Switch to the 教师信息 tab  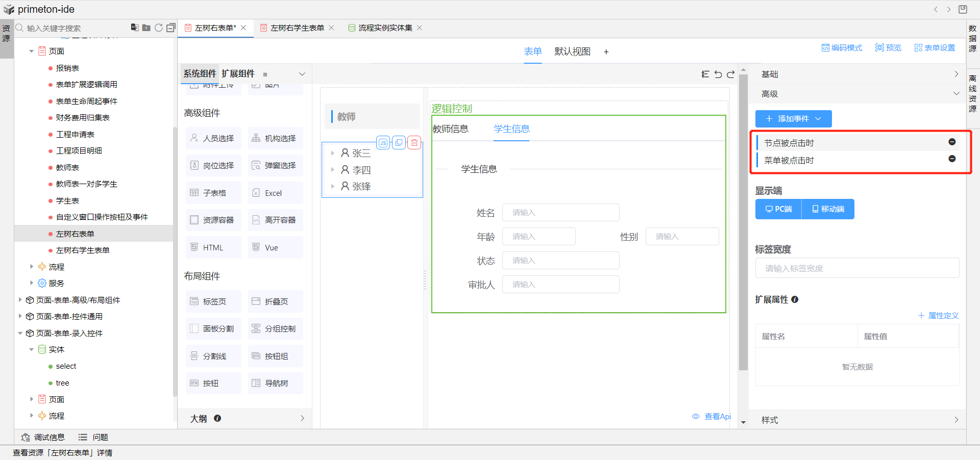pyautogui.click(x=450, y=129)
